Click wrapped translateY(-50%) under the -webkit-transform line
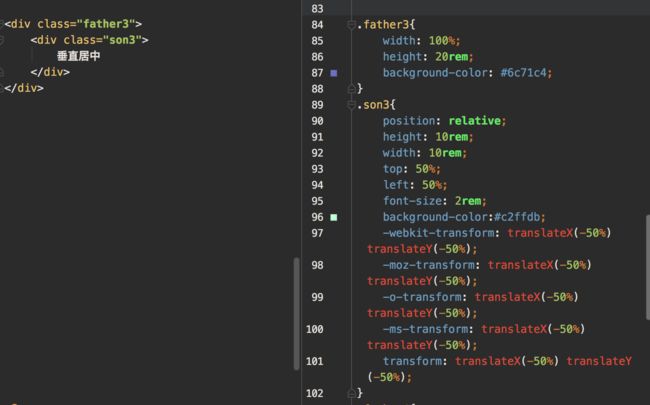This screenshot has width=650, height=405. 419,249
